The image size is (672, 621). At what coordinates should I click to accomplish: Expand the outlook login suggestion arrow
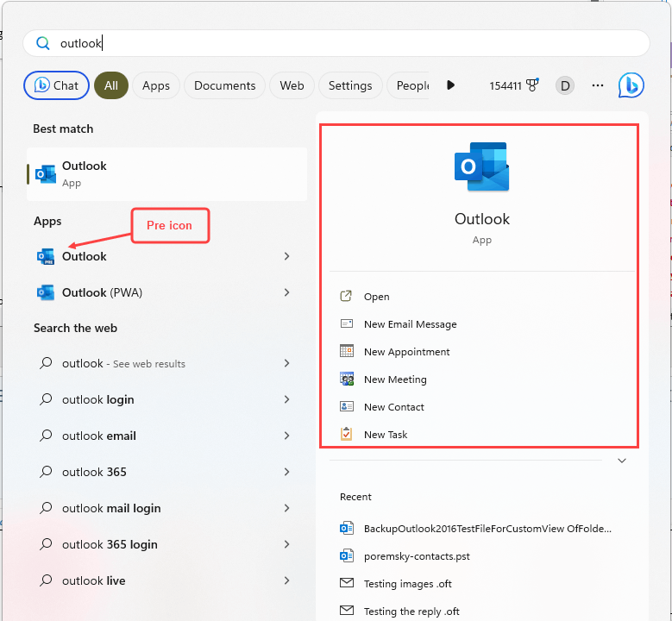click(286, 399)
